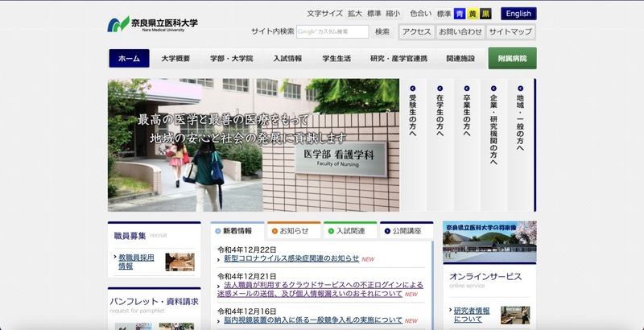Viewport: 644px width, 330px height.
Task: Click the English language button
Action: (x=518, y=14)
